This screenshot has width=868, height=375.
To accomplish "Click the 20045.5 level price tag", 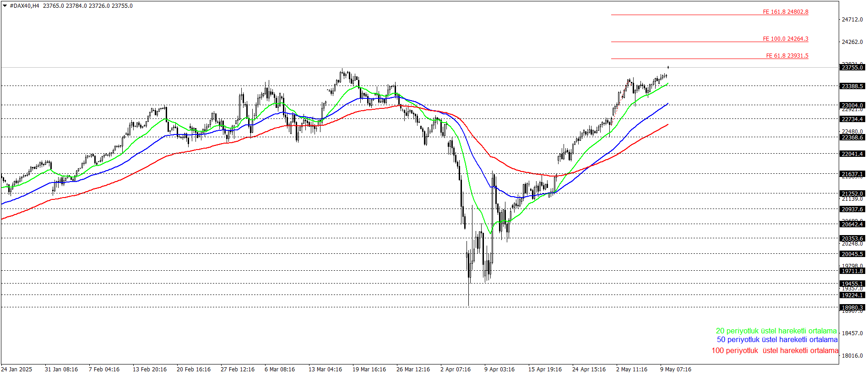I will coord(852,254).
